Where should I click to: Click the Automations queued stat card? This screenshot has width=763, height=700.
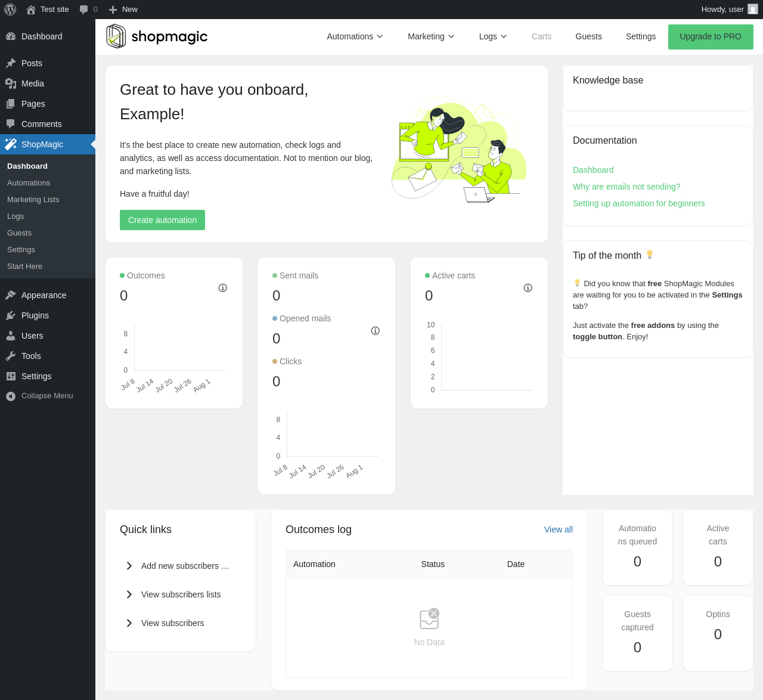[x=637, y=547]
